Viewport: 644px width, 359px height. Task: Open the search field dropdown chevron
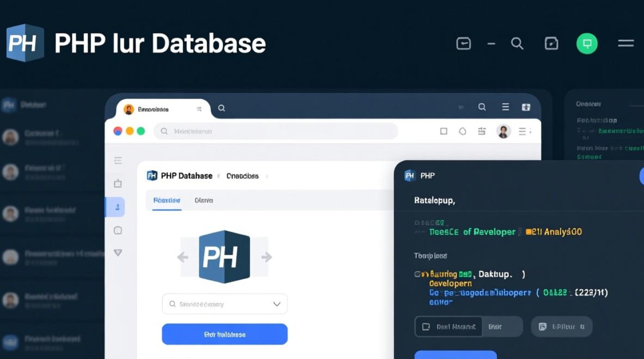(276, 304)
